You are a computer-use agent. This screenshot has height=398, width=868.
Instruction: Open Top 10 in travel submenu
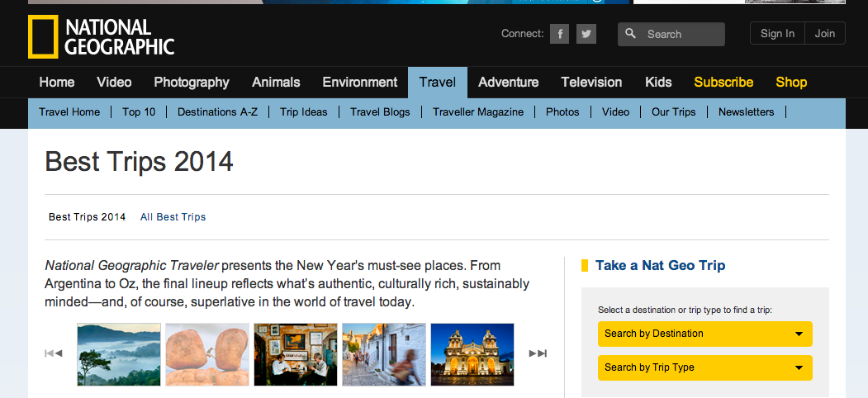(x=139, y=111)
